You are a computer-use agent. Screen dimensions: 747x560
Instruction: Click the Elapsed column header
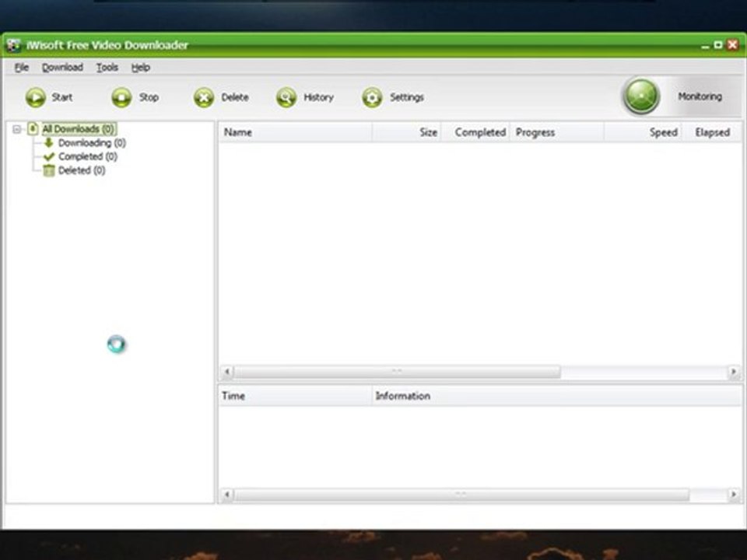pyautogui.click(x=712, y=132)
